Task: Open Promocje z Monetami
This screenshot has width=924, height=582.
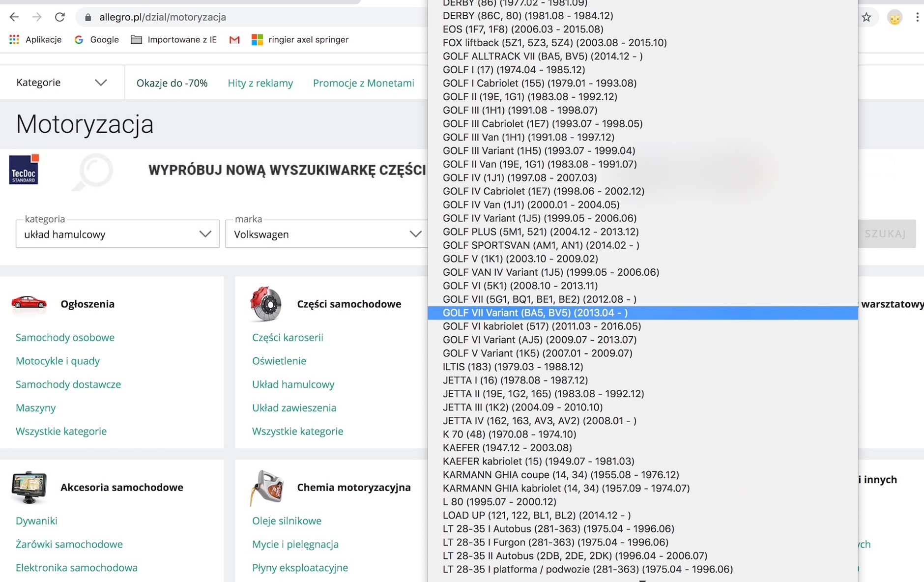Action: 363,83
